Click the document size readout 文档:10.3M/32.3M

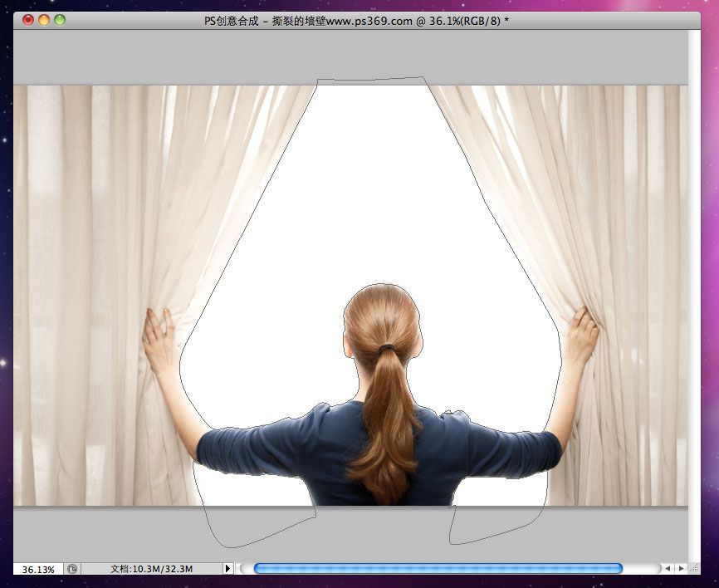pyautogui.click(x=151, y=569)
